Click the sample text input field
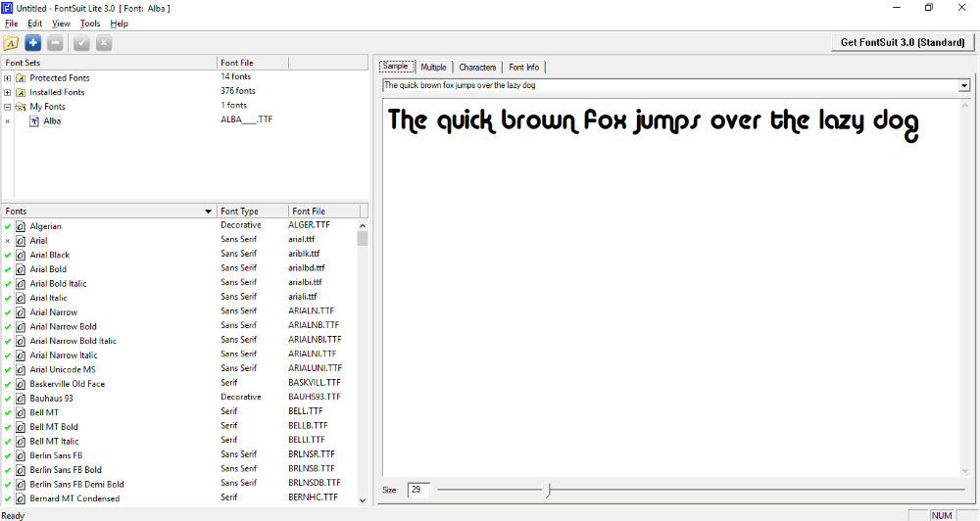Viewport: 980px width, 521px height. [670, 85]
